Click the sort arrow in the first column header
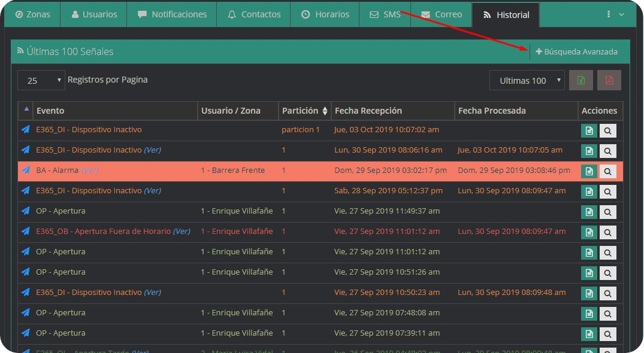Viewport: 644px width, 353px height. [x=26, y=110]
